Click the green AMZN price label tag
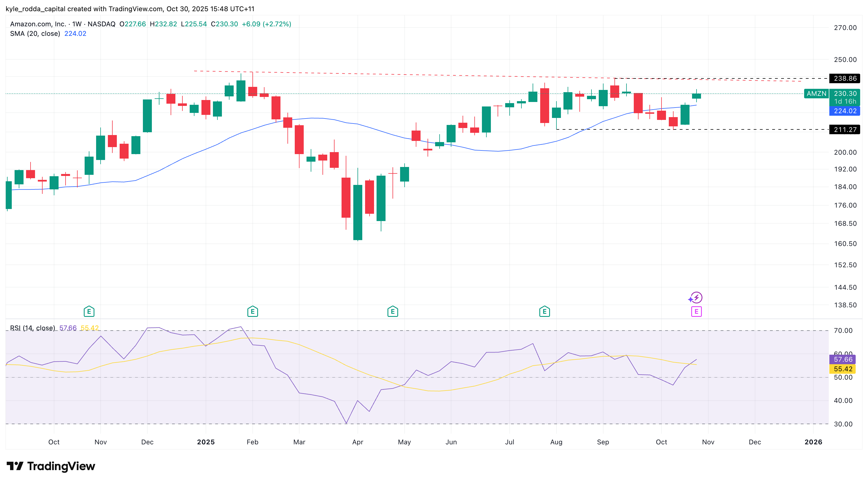The image size is (868, 483). click(x=816, y=94)
